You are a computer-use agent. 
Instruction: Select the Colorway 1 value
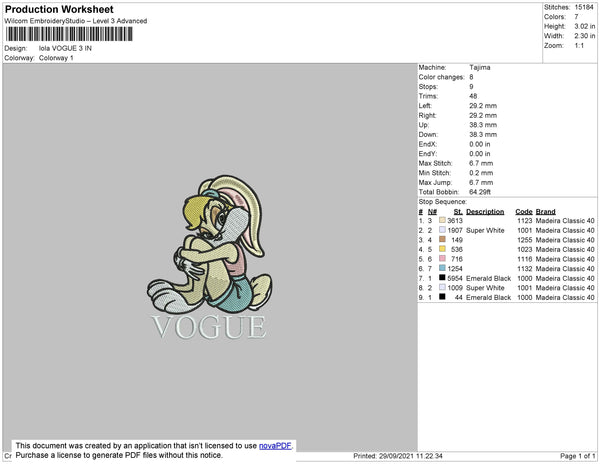tap(56, 58)
